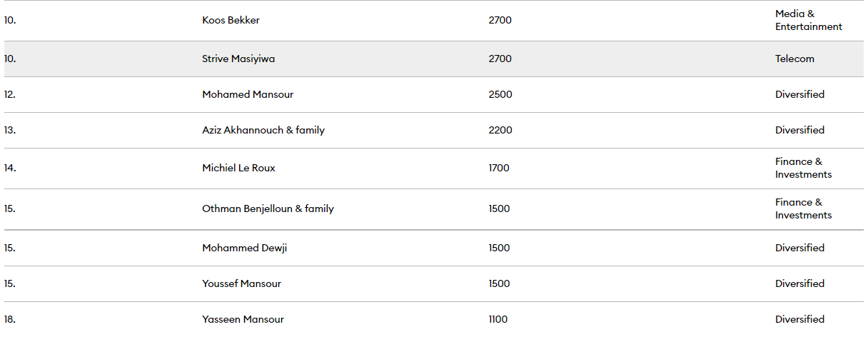The width and height of the screenshot is (868, 337).
Task: Open Yasseen Mansour's entry
Action: pyautogui.click(x=243, y=319)
